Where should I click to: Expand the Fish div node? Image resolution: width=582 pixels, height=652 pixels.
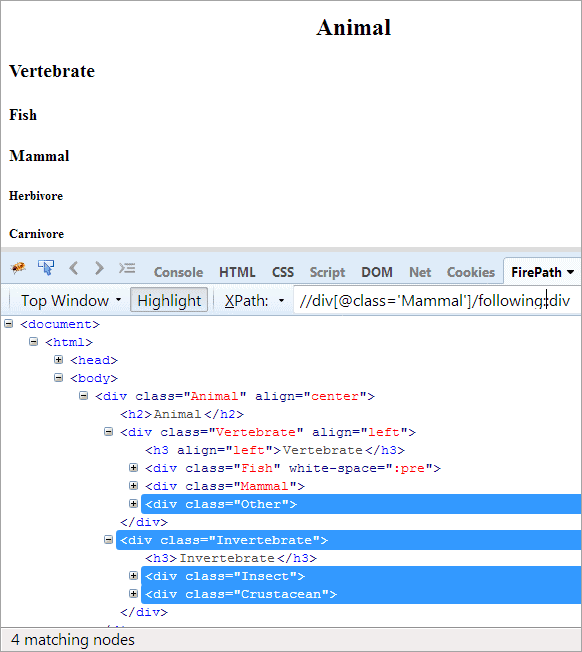point(133,468)
